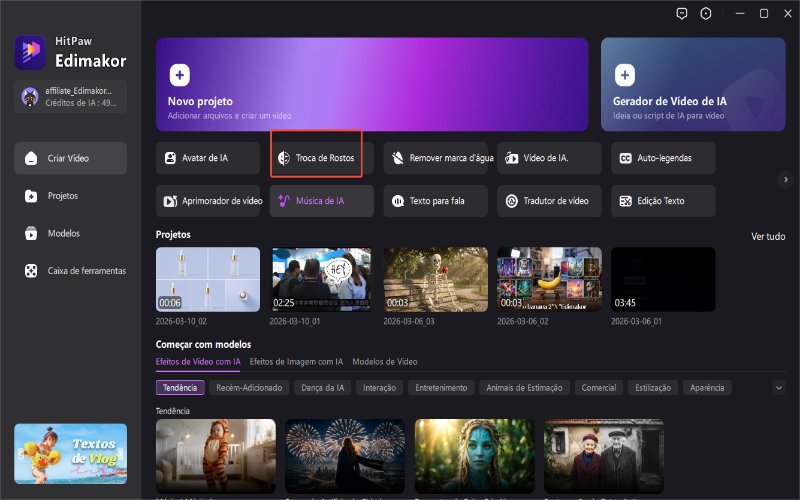This screenshot has height=500, width=800.
Task: Switch to Efeitos de Vídeo com IA tab
Action: pos(198,362)
